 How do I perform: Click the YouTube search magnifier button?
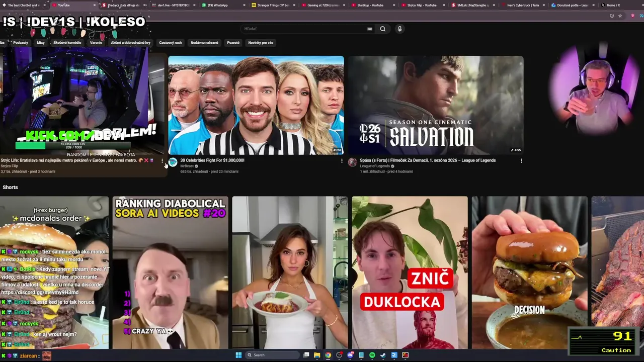pyautogui.click(x=382, y=29)
